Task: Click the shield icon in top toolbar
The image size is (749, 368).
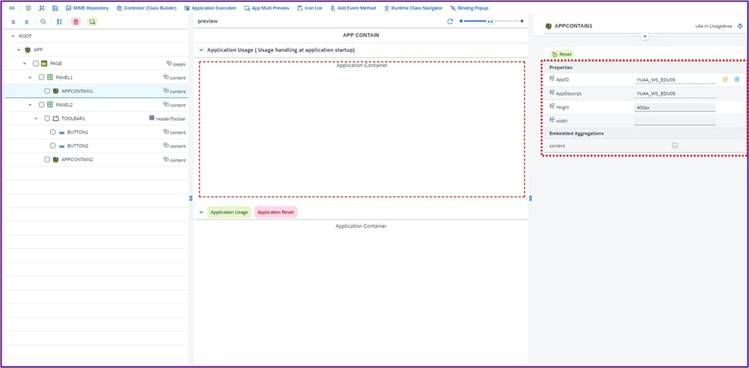Action: pyautogui.click(x=28, y=8)
